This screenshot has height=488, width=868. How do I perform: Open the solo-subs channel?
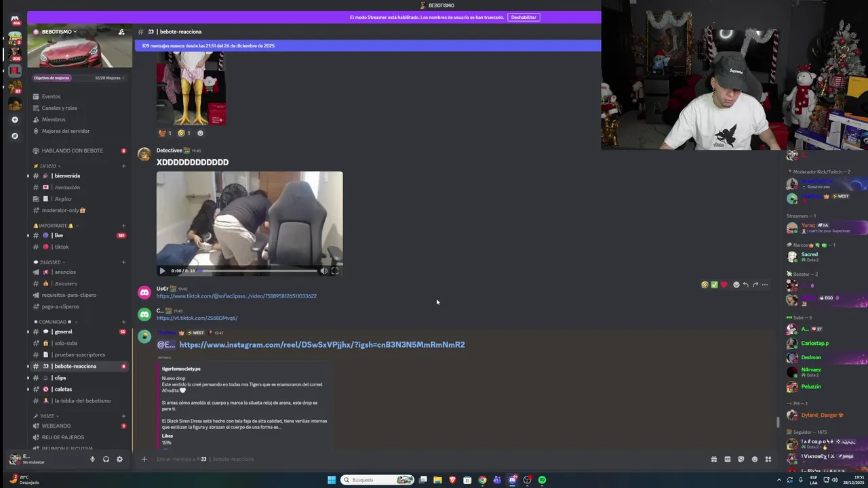(79, 343)
